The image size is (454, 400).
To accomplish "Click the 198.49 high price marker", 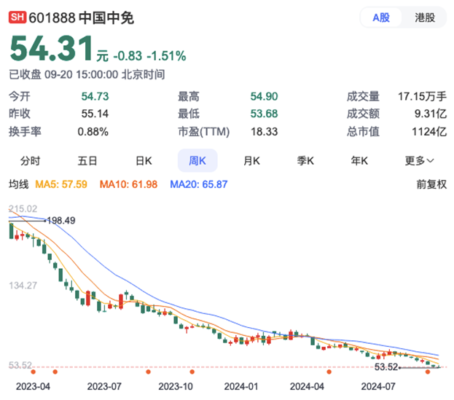I will click(x=61, y=220).
